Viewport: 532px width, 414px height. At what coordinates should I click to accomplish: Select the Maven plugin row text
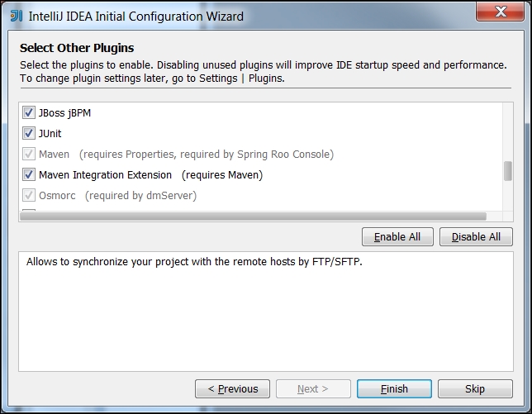click(x=55, y=154)
